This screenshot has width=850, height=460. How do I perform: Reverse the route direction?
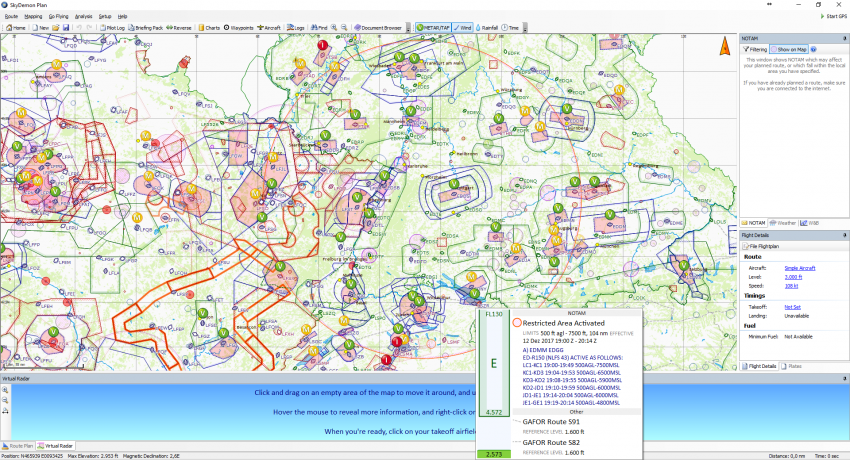pos(179,28)
